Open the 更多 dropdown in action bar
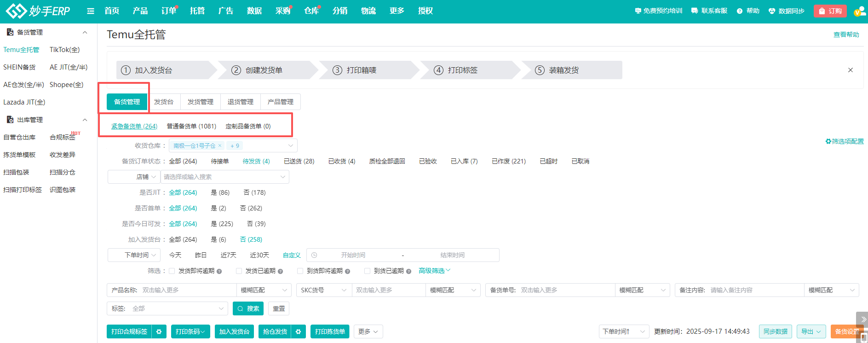The height and width of the screenshot is (343, 868). [368, 331]
